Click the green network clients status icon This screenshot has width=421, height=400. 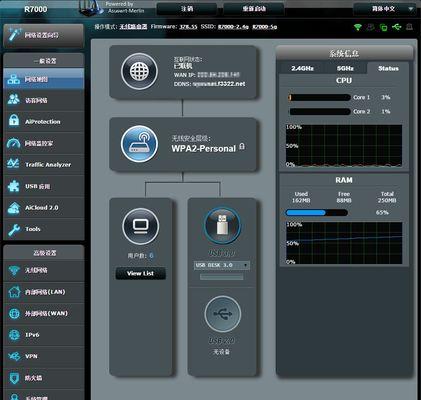point(383,27)
